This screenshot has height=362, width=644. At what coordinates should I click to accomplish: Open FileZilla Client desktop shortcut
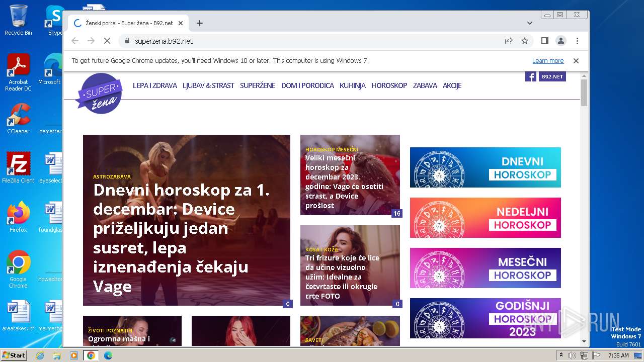(18, 167)
